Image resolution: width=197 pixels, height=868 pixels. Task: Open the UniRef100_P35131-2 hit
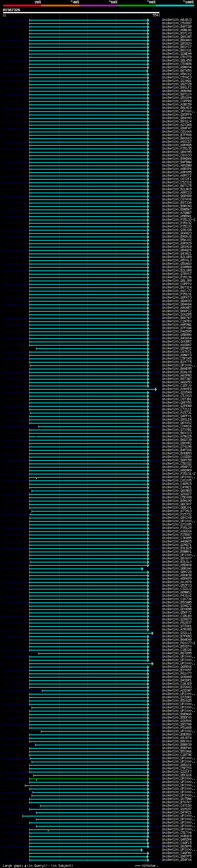point(179,474)
